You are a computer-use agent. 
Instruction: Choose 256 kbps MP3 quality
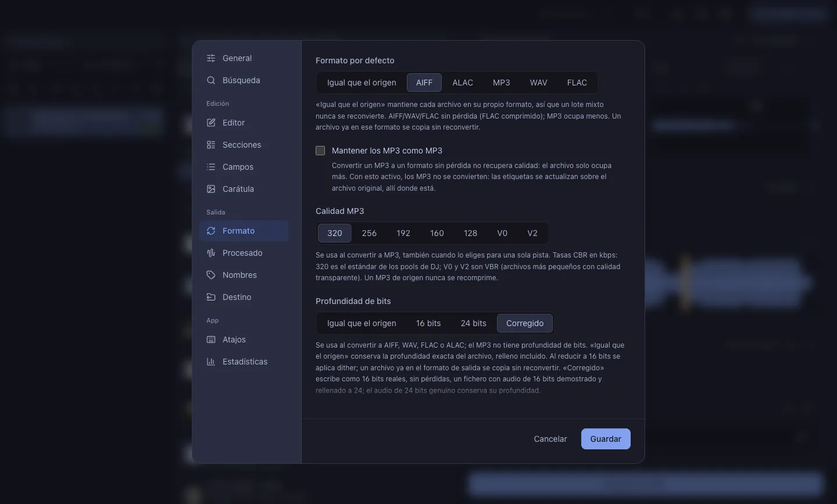369,233
